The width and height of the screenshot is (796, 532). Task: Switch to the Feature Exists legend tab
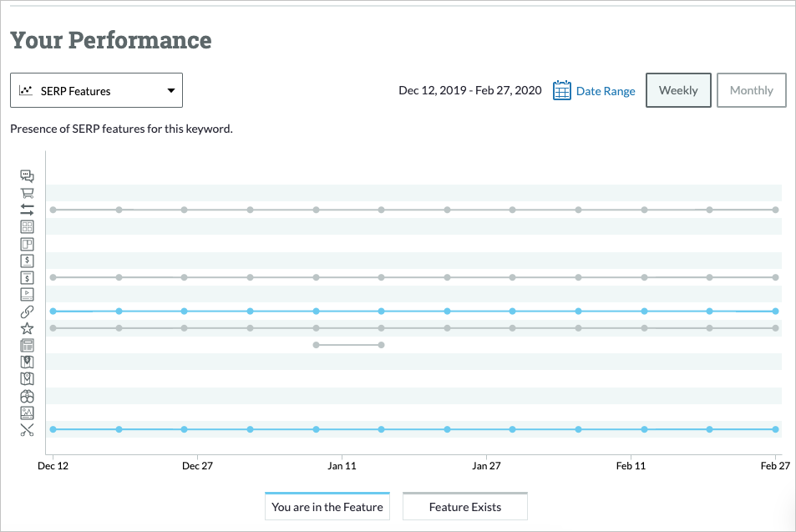point(464,506)
